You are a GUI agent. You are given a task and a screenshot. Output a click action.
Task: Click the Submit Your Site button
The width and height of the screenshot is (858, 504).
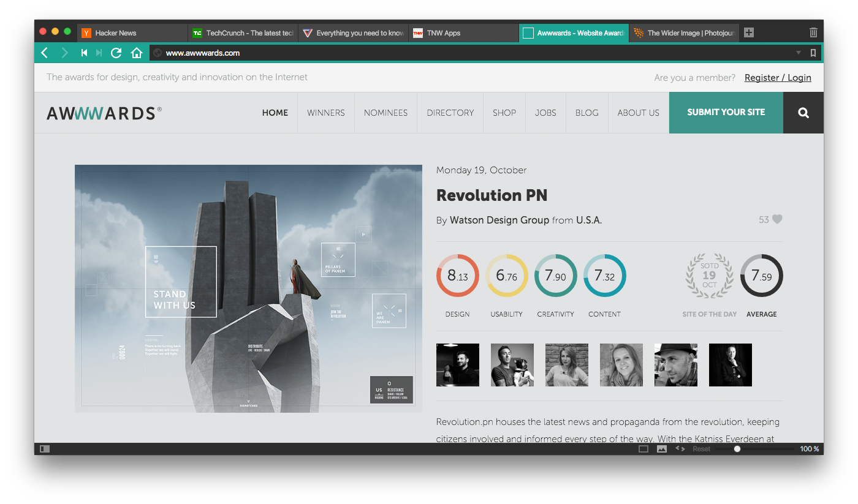tap(726, 113)
